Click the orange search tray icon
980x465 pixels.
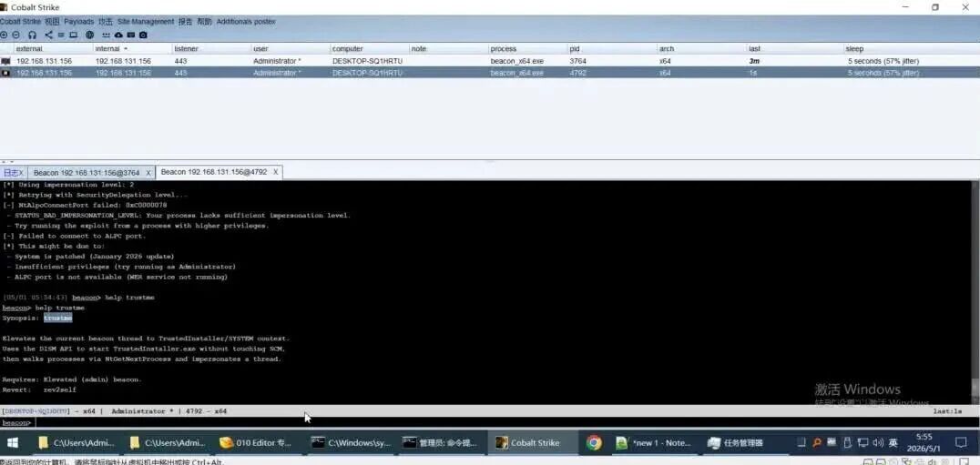coord(816,442)
